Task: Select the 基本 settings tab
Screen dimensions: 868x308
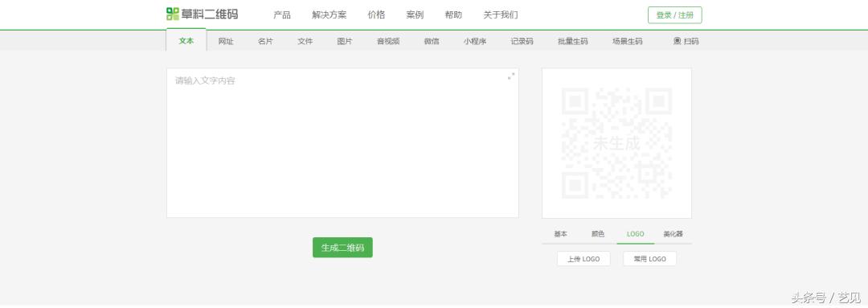Action: pos(561,234)
